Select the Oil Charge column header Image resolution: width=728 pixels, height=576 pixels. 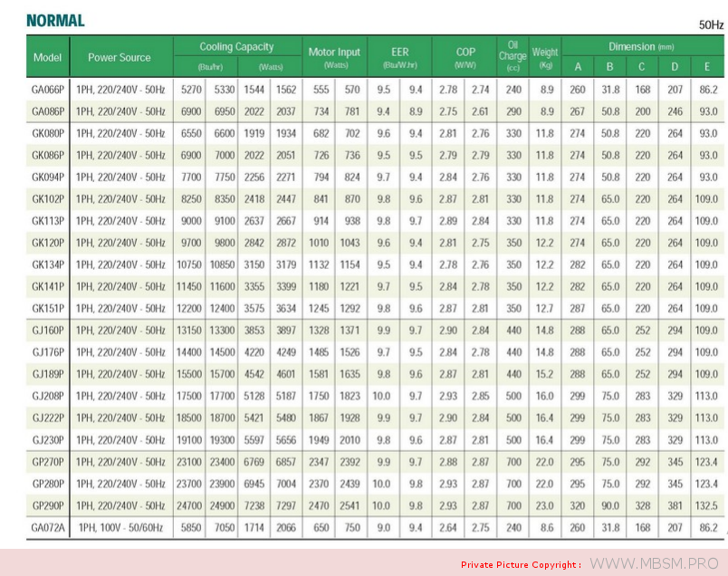coord(512,51)
